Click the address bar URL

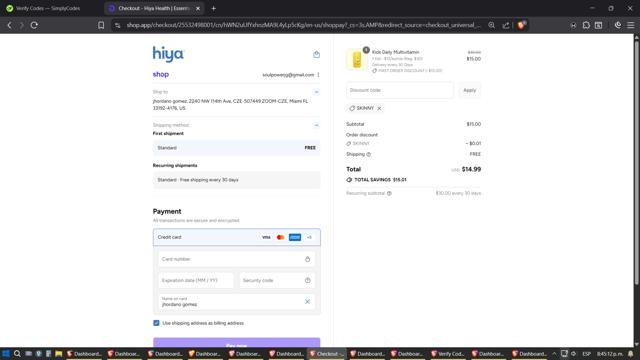303,25
